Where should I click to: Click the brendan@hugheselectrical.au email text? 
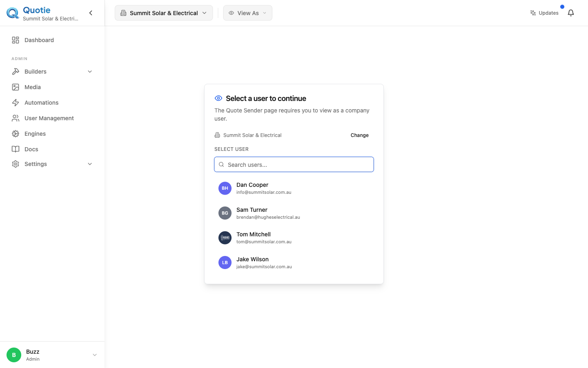click(x=268, y=217)
